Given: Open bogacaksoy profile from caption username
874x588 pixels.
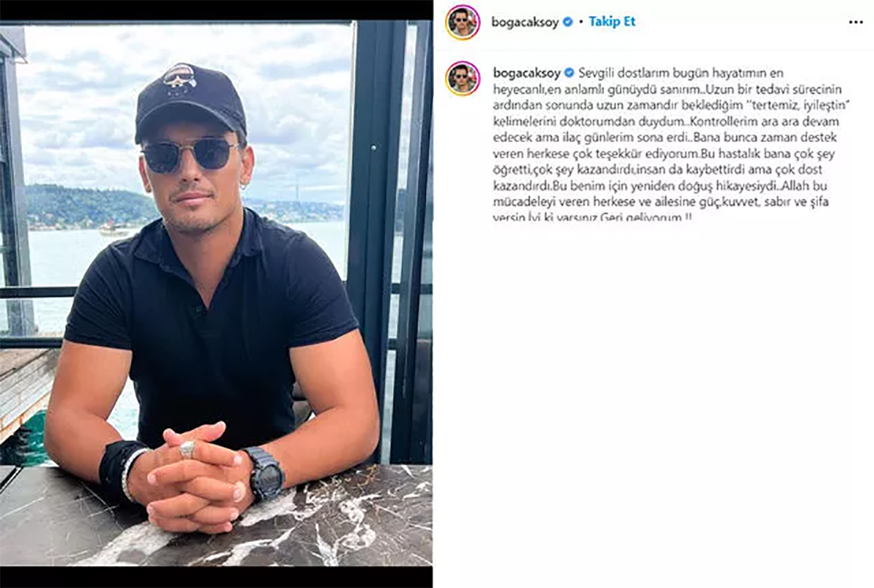Looking at the screenshot, I should click(x=527, y=73).
